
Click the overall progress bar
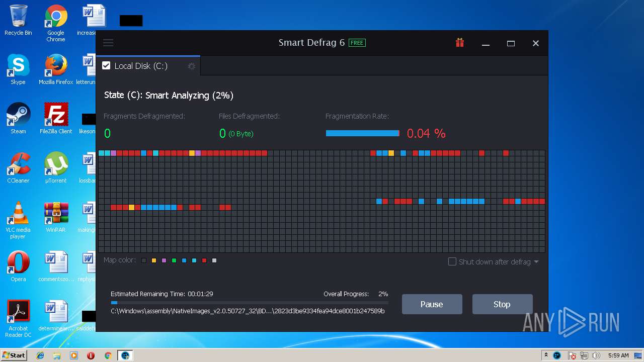coord(250,303)
